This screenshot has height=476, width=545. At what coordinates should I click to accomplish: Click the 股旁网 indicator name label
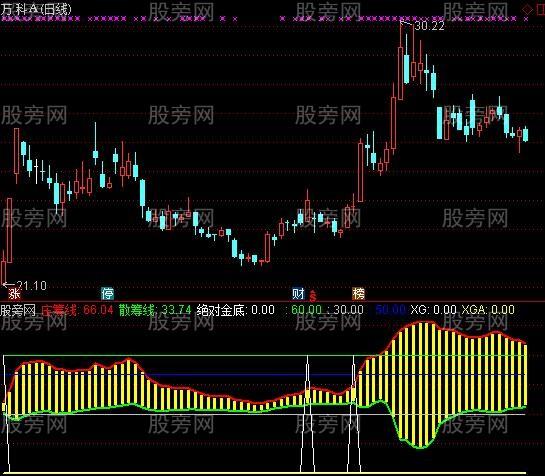point(18,310)
